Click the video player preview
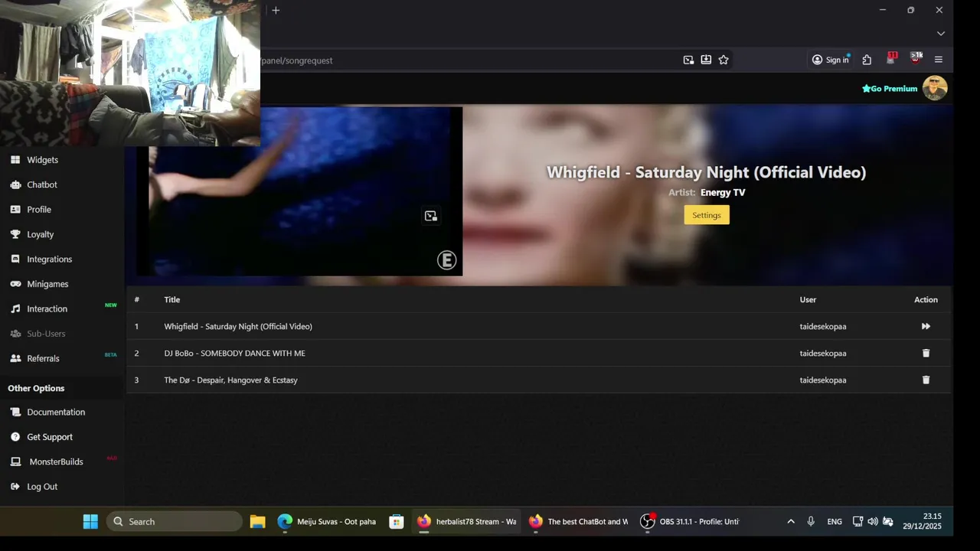The height and width of the screenshot is (551, 980). (x=299, y=191)
